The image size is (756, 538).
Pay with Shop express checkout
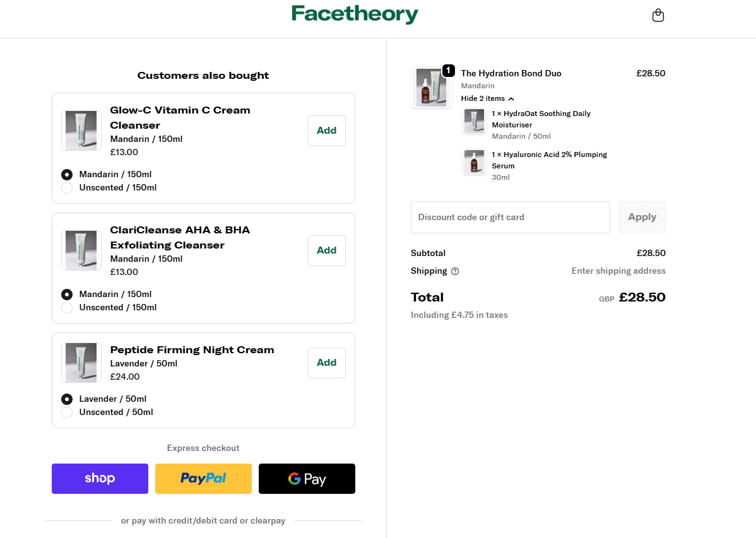tap(100, 479)
